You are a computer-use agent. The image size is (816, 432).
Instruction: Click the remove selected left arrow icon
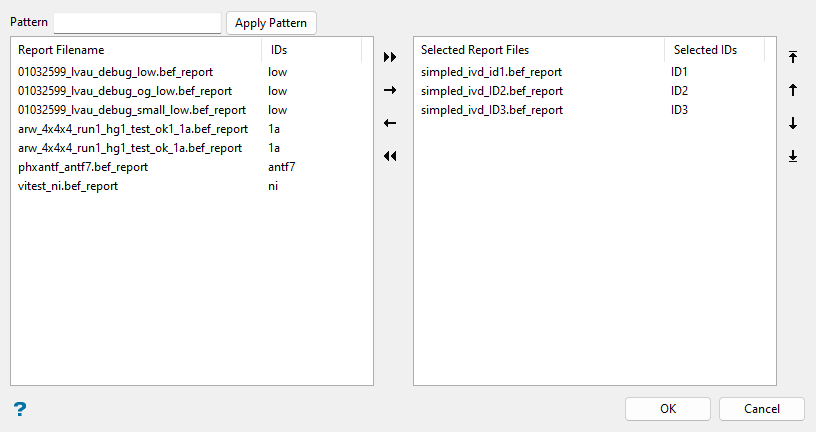coord(390,123)
